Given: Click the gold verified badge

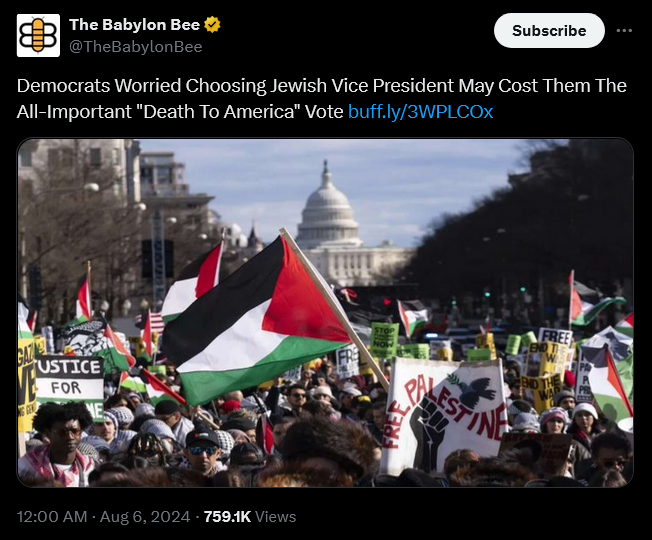Looking at the screenshot, I should pos(212,25).
